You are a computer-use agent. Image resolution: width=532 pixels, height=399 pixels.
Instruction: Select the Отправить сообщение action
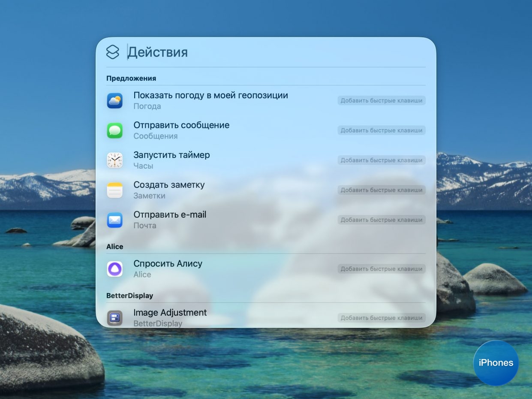point(181,125)
